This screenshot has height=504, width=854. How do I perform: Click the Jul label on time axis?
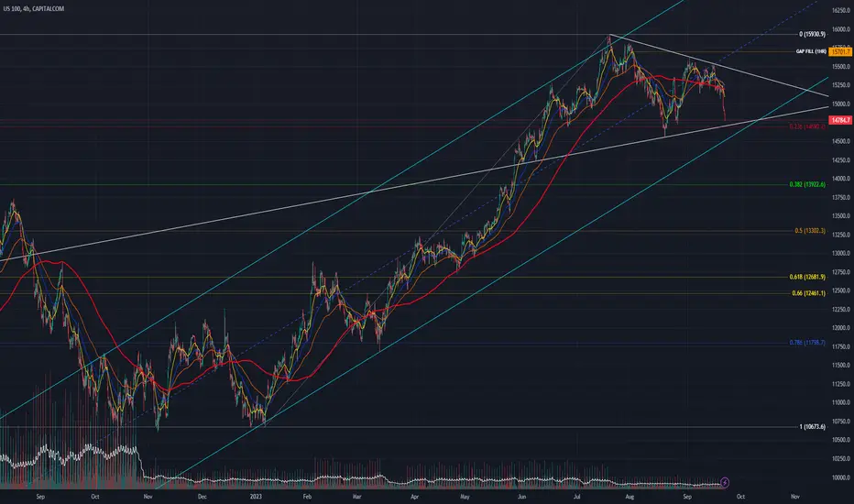pyautogui.click(x=576, y=497)
